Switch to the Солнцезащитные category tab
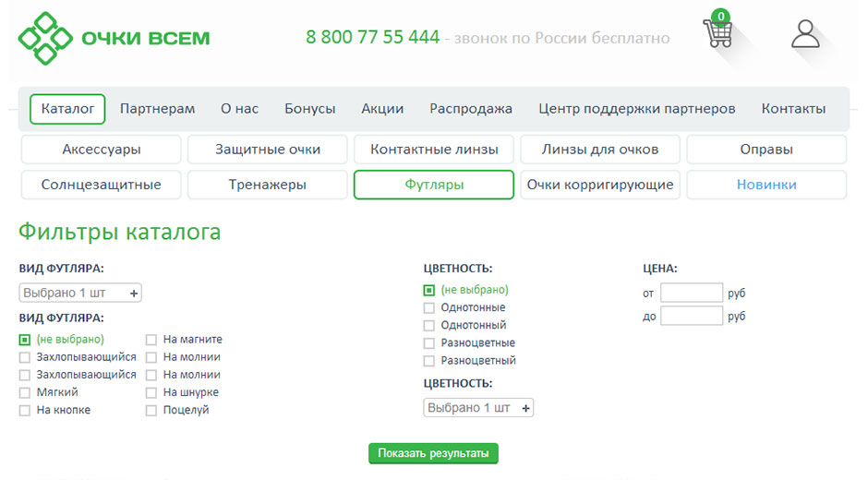The width and height of the screenshot is (868, 480). point(101,185)
